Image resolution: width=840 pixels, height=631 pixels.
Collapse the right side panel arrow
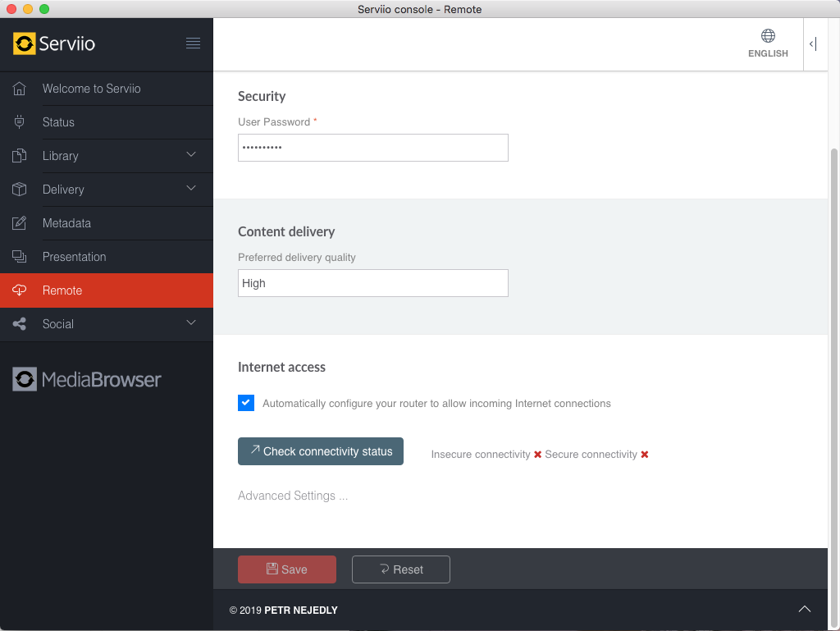pyautogui.click(x=813, y=44)
